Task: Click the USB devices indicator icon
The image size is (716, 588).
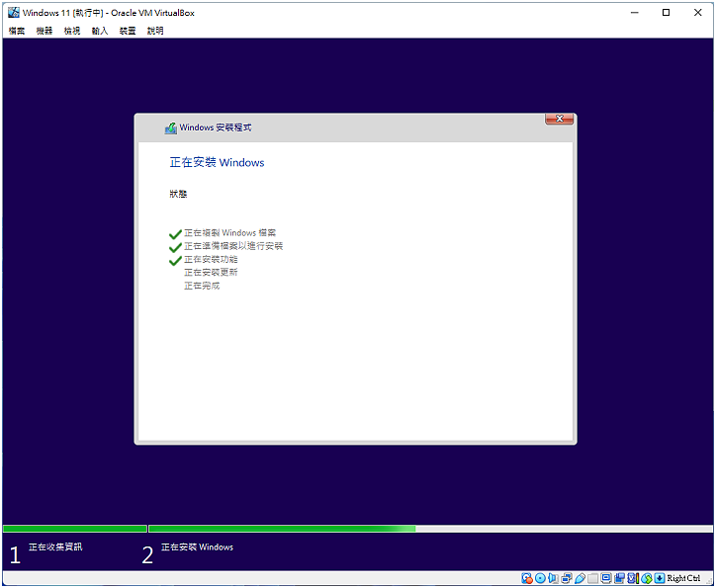Action: click(580, 578)
